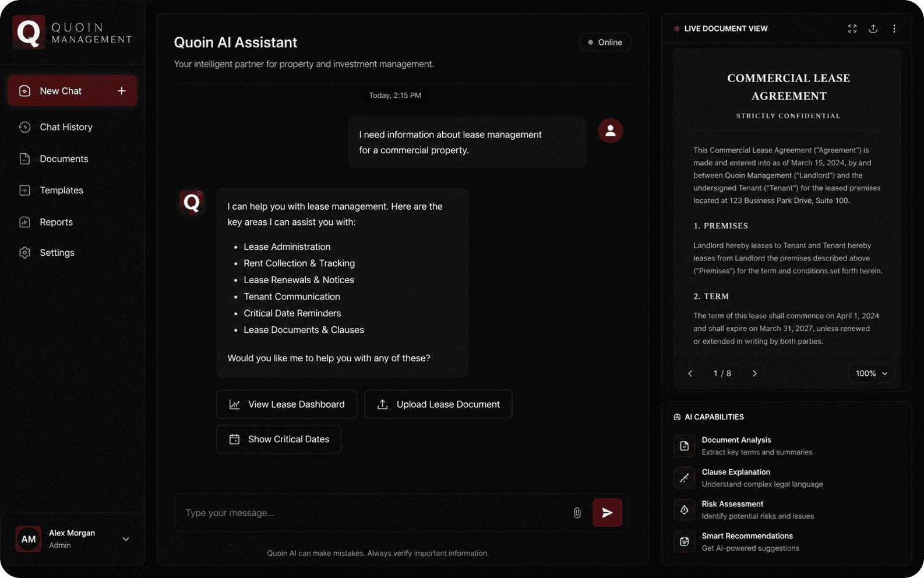
Task: Click the 2. TERM section heading
Action: pyautogui.click(x=711, y=297)
